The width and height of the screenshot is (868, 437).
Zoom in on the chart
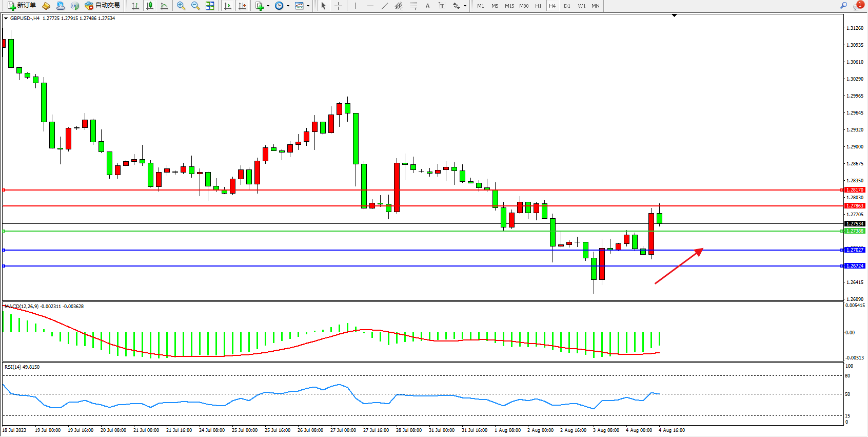point(181,6)
